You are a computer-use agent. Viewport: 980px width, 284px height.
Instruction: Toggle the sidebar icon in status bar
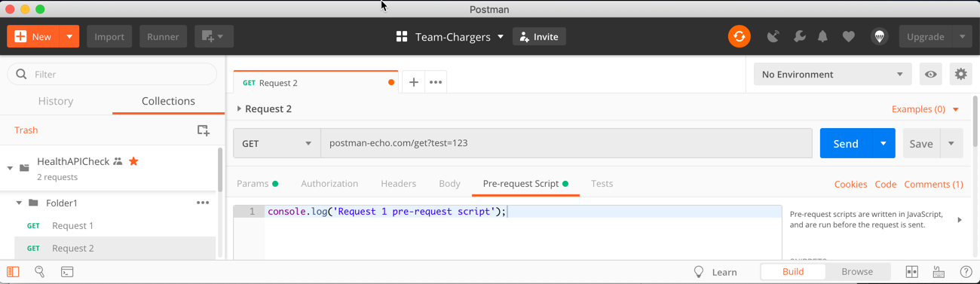13,272
